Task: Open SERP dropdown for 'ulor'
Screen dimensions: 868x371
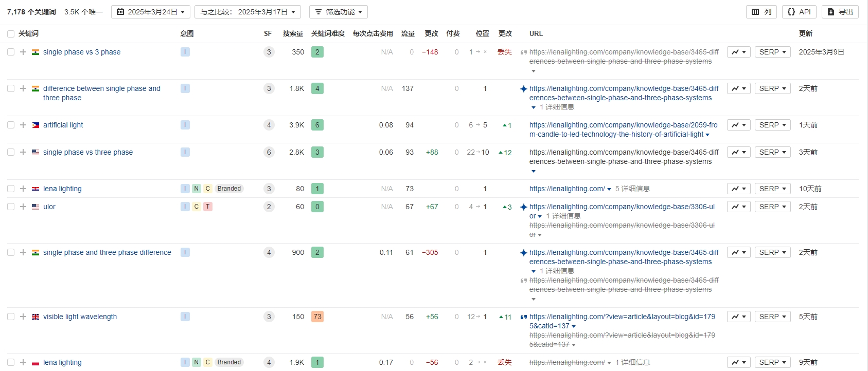Action: [x=772, y=207]
